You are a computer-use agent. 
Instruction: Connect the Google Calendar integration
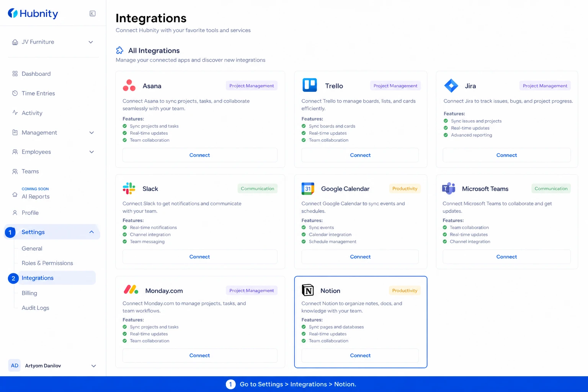coord(360,257)
